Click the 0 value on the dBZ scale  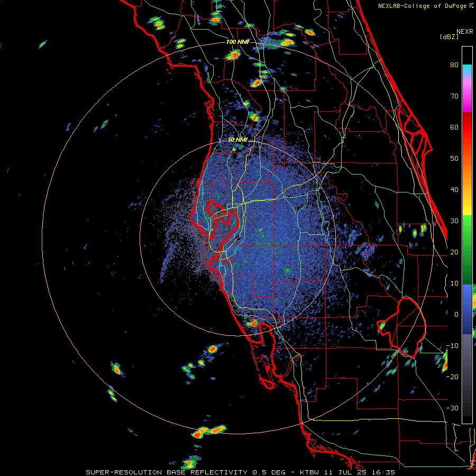click(456, 315)
